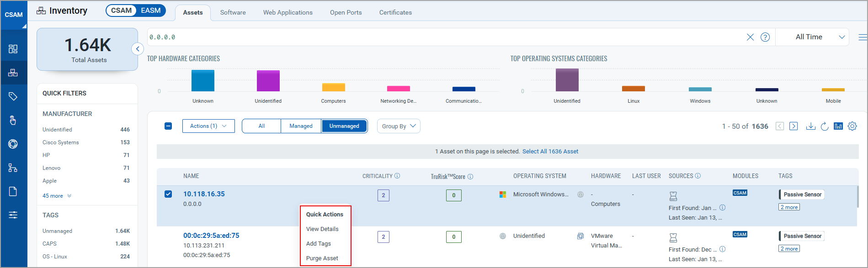Expand 45 more manufacturers
The height and width of the screenshot is (268, 868).
coord(57,196)
